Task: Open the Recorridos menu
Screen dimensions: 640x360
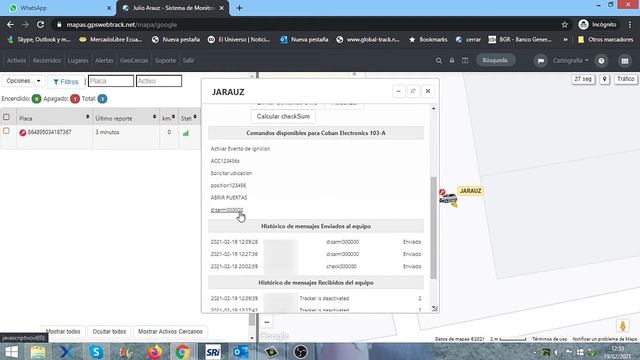Action: pos(47,60)
